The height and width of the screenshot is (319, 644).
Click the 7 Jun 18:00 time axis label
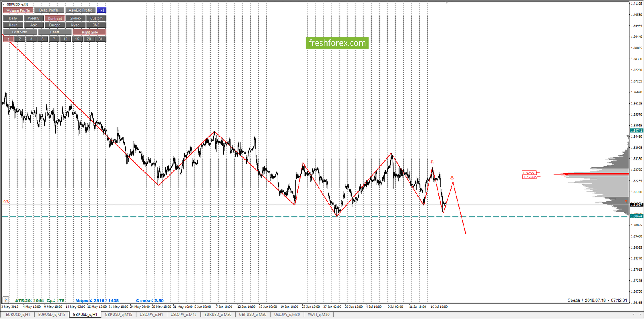point(224,307)
